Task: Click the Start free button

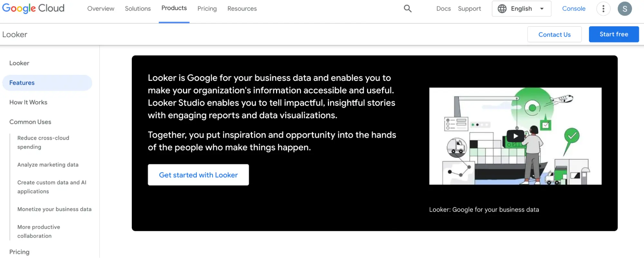Action: coord(613,34)
